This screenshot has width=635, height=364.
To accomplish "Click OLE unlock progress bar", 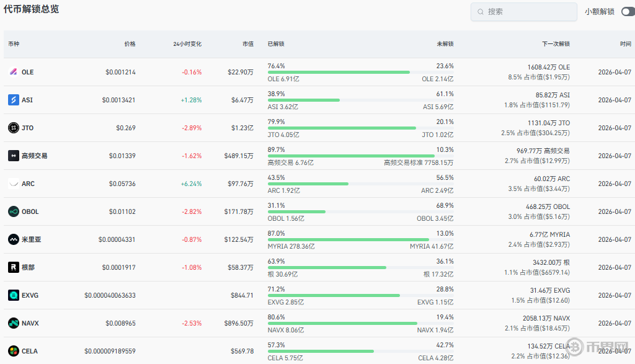I will pos(360,72).
